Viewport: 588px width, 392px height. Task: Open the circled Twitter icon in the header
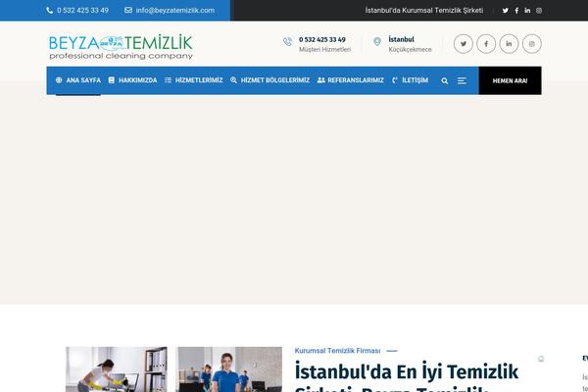pos(464,44)
